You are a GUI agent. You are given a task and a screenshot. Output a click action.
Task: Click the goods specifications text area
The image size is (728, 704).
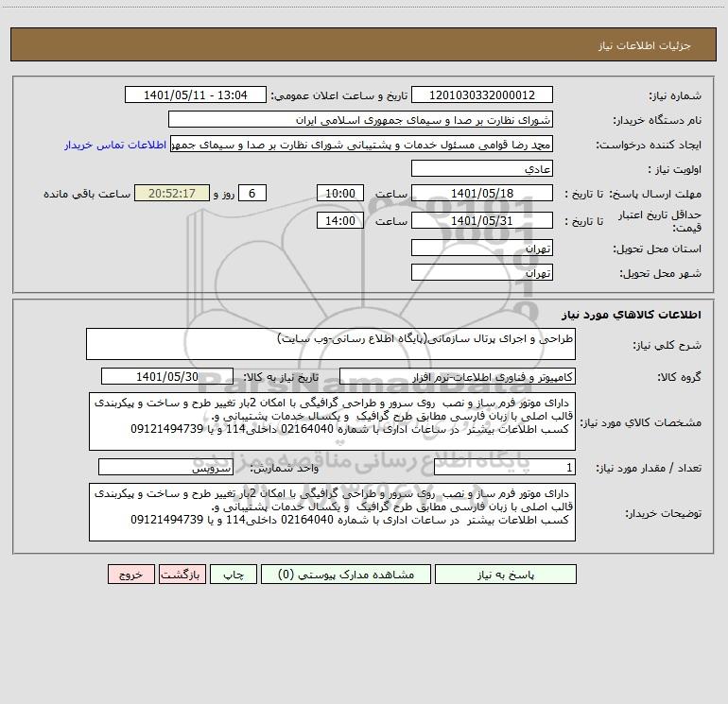point(332,421)
